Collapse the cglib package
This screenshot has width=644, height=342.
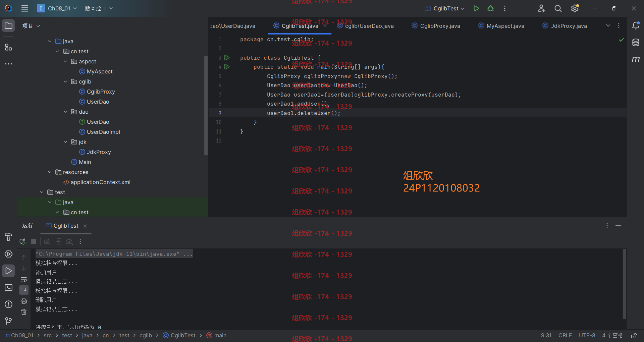click(x=65, y=81)
